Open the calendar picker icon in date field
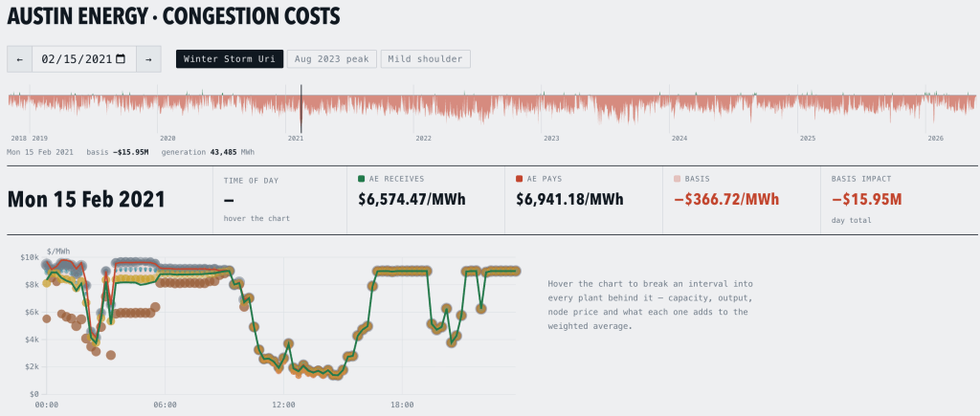 pyautogui.click(x=122, y=59)
